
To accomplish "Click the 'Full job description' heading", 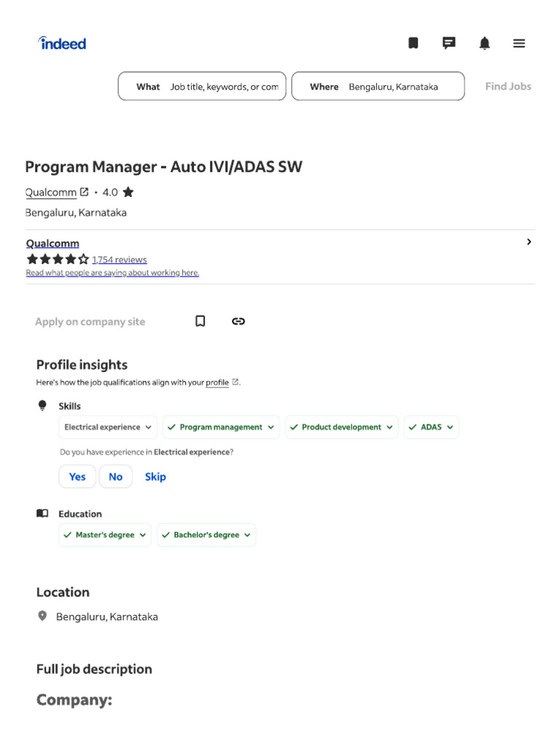I will pyautogui.click(x=94, y=670).
